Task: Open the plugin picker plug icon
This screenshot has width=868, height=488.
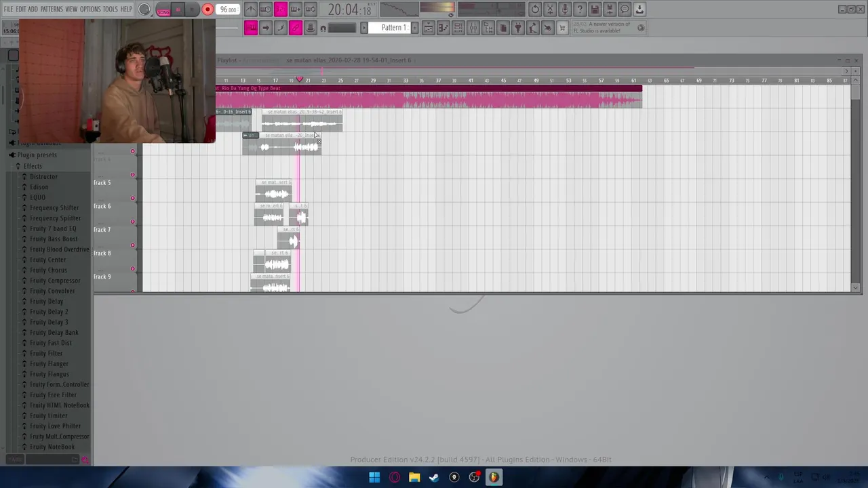Action: tap(518, 28)
